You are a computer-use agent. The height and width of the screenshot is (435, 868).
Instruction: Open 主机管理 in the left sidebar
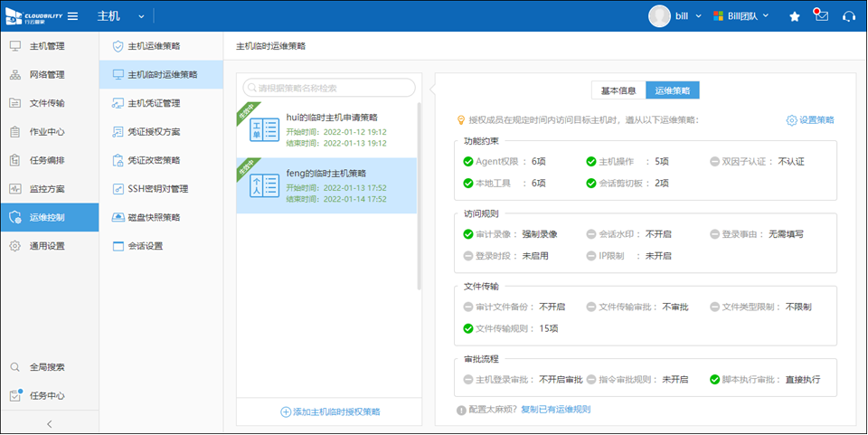pos(47,46)
